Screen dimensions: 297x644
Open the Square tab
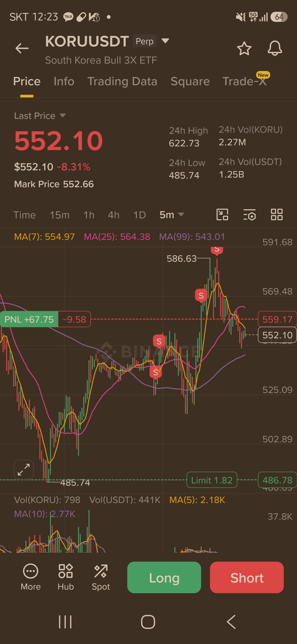pos(190,82)
